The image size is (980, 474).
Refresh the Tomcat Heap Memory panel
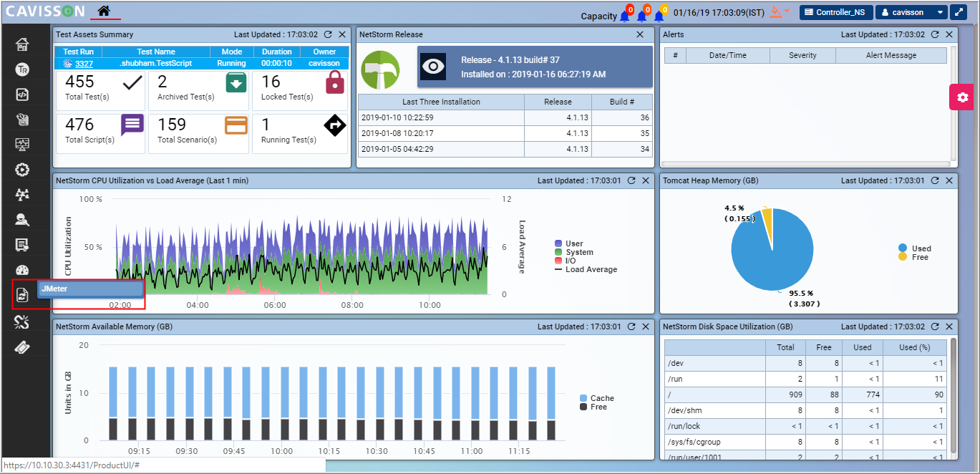tap(935, 180)
